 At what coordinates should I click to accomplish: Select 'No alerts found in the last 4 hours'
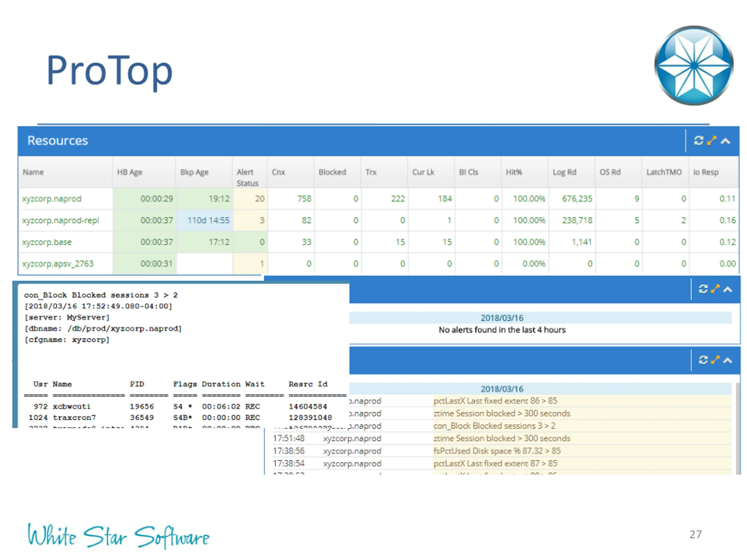point(502,330)
